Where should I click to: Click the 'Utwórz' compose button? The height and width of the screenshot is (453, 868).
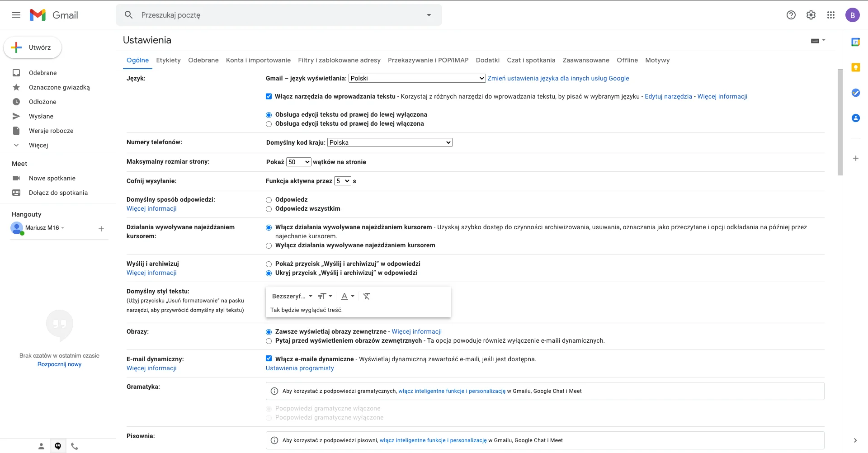33,47
